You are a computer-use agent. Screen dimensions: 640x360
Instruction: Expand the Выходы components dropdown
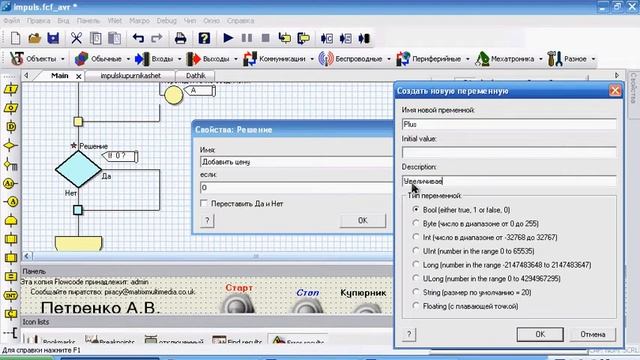click(x=236, y=59)
